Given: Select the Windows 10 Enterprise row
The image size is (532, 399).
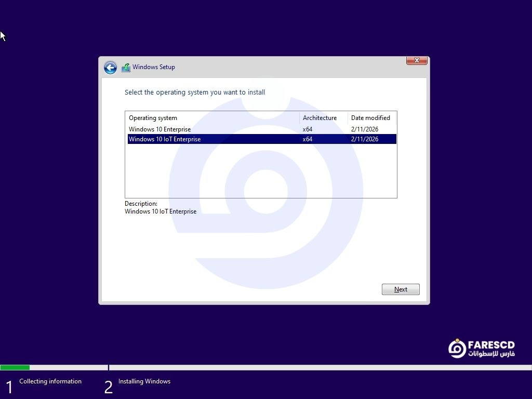Looking at the screenshot, I should coord(160,129).
